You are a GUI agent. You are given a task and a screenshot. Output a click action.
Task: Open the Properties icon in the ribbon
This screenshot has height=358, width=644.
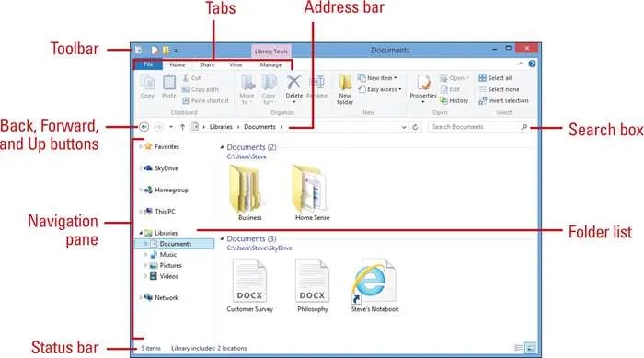click(x=423, y=87)
